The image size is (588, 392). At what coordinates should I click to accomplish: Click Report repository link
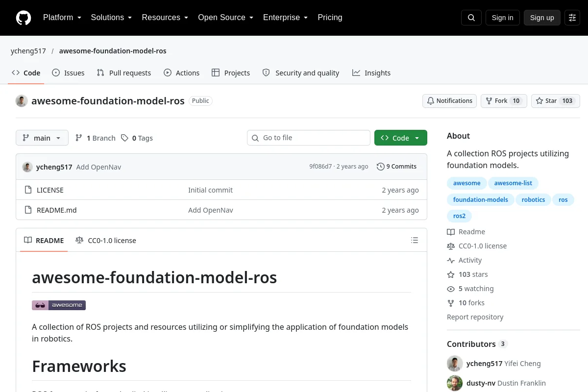click(x=475, y=317)
